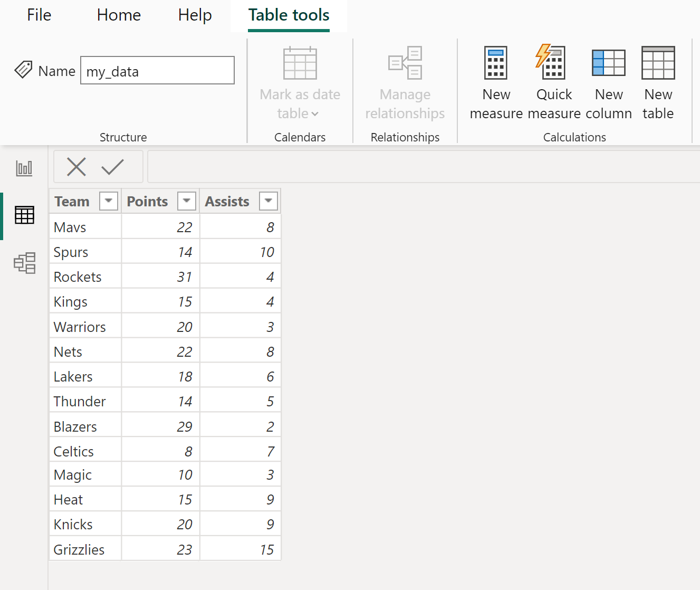Add a New column
Screen dimensions: 700x590
coord(609,83)
